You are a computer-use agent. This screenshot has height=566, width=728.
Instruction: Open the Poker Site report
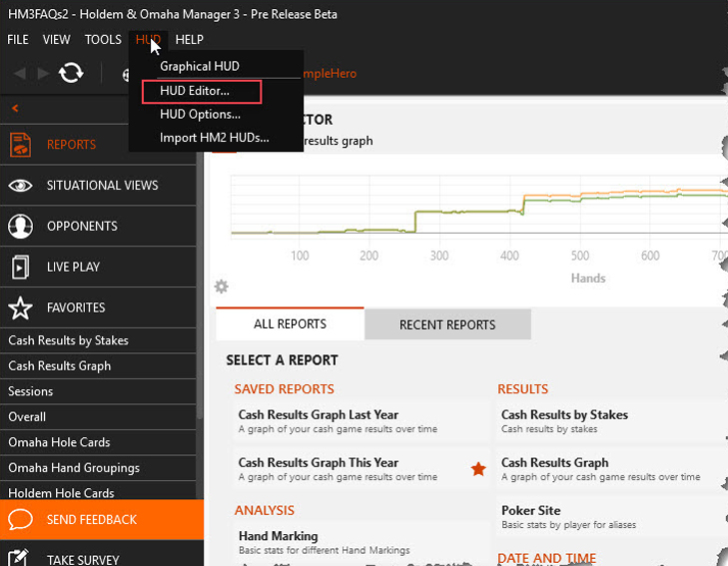pyautogui.click(x=530, y=511)
